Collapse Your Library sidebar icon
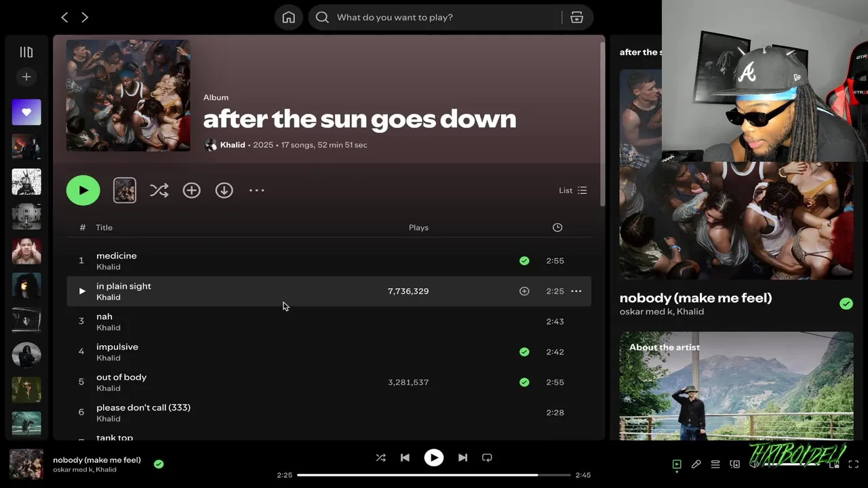 26,52
